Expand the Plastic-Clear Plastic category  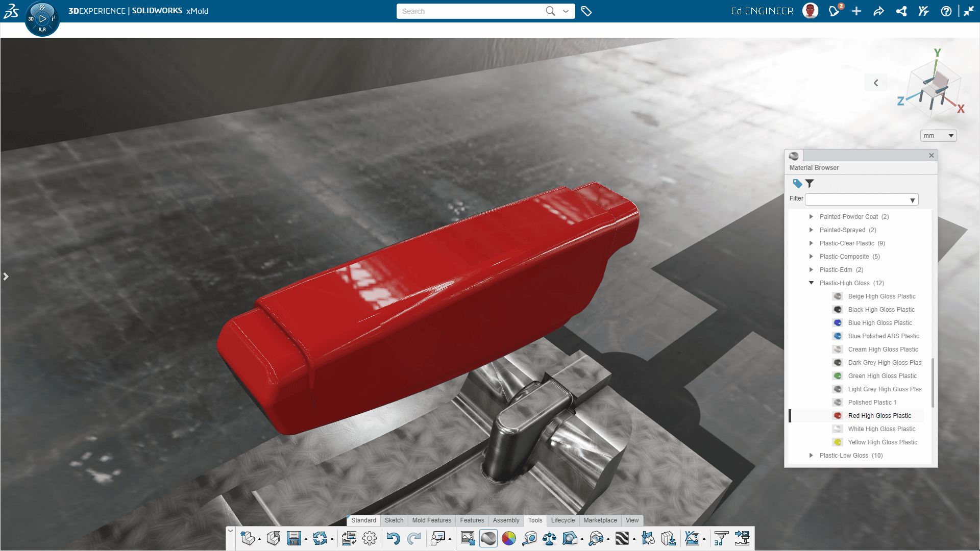(x=811, y=243)
